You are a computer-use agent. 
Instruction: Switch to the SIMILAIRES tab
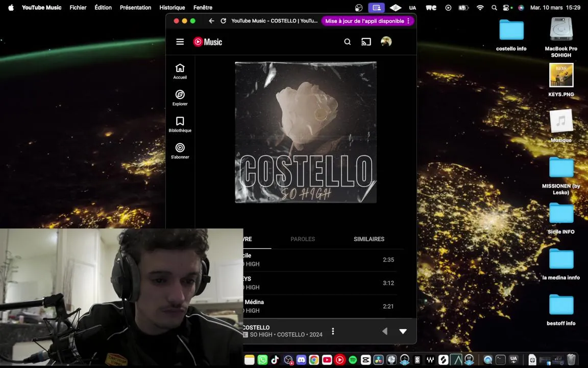(x=369, y=239)
